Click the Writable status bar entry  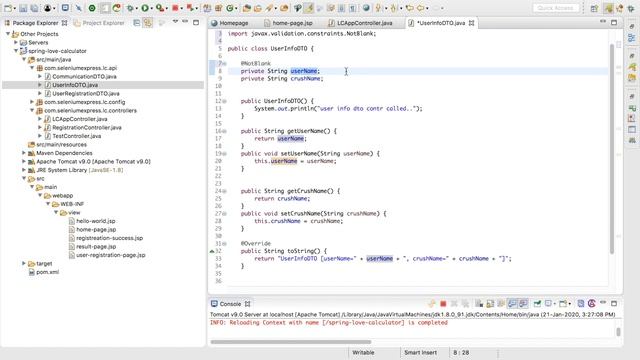tap(363, 352)
